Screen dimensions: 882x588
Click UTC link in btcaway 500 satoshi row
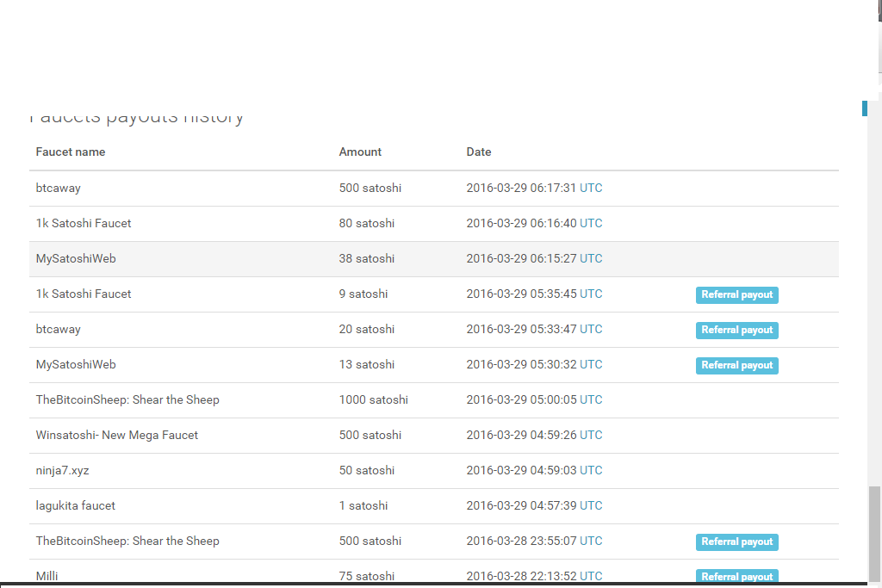click(x=591, y=188)
